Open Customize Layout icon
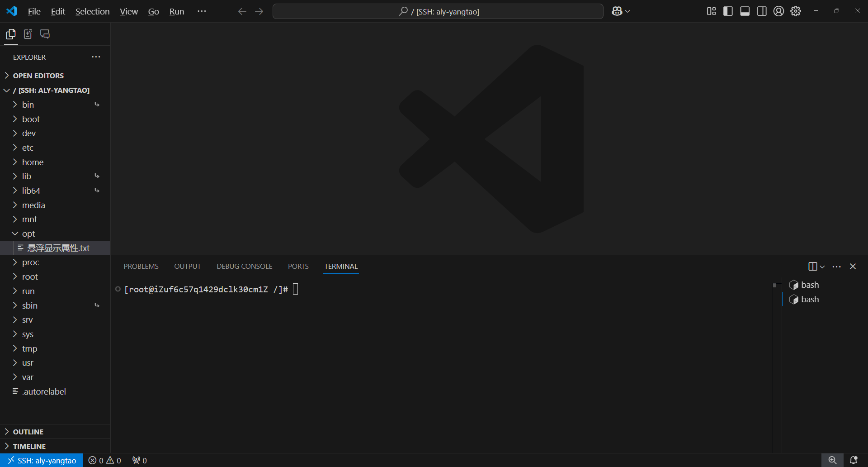 click(x=711, y=11)
